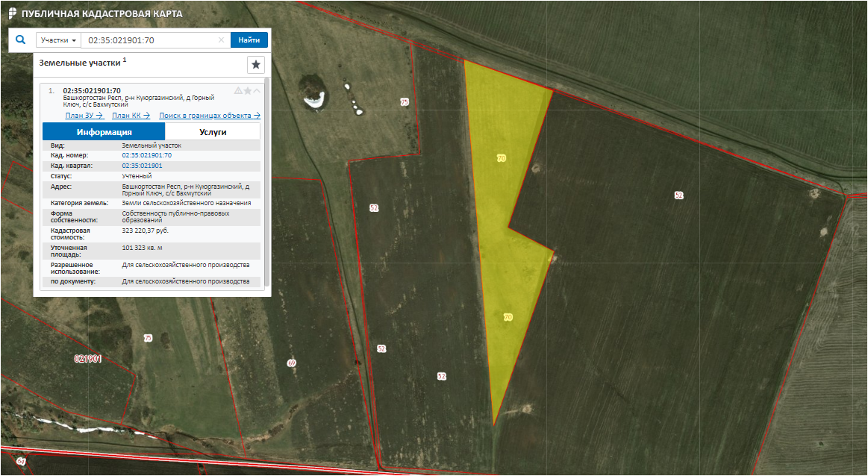Viewport: 868px width, 476px height.
Task: Select the Информация tab
Action: pos(104,132)
